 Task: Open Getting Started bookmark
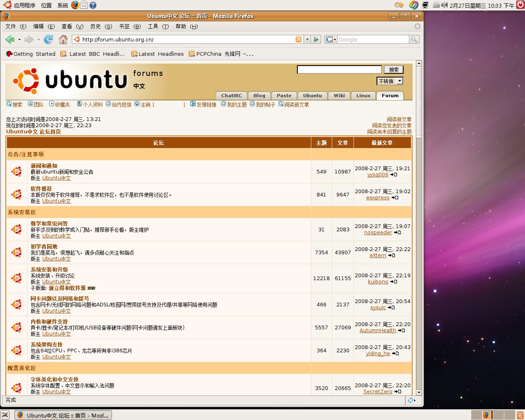coord(31,54)
